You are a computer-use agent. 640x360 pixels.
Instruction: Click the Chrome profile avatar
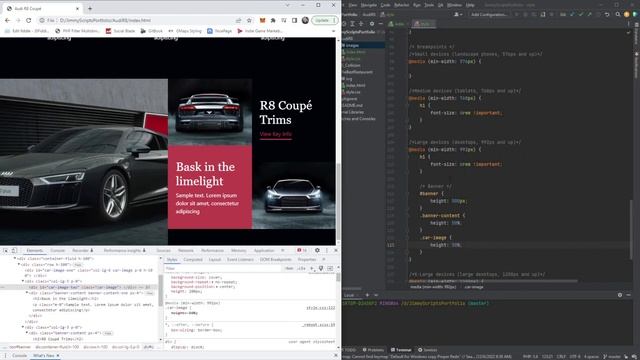click(x=305, y=20)
